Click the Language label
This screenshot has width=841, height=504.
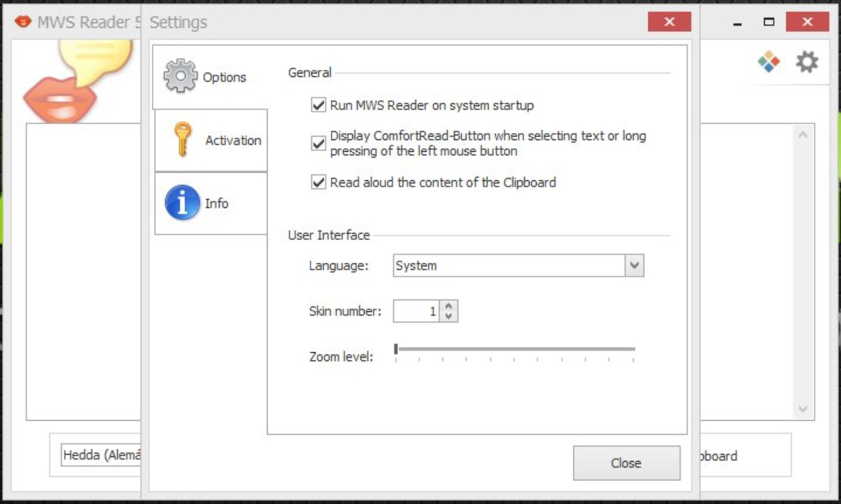(x=338, y=266)
